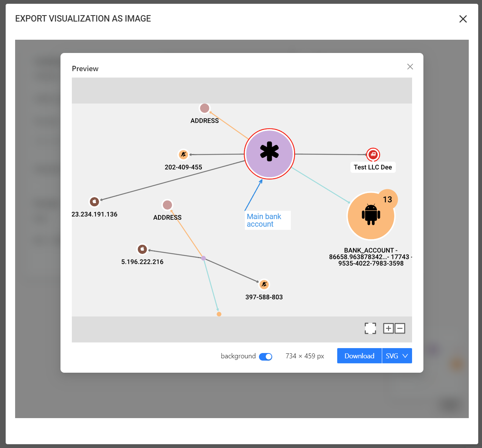Click the red Test LLC Dee node icon
This screenshot has width=482, height=448.
pyautogui.click(x=373, y=154)
